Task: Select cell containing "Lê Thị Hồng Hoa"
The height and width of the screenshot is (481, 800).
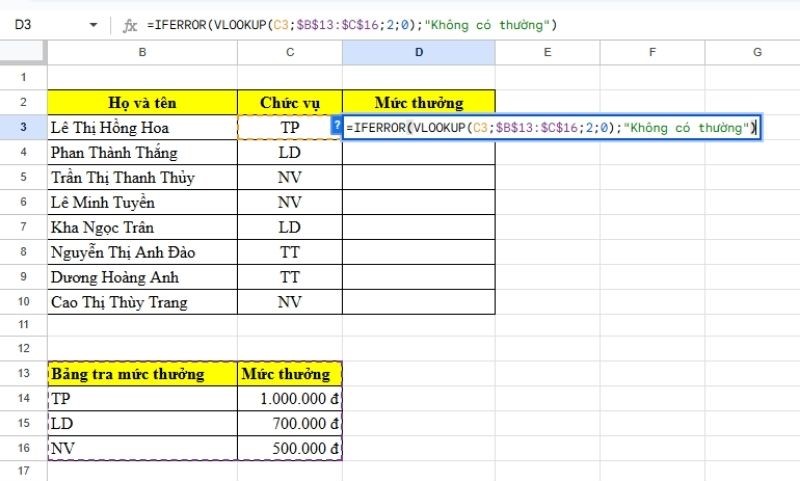Action: 143,127
